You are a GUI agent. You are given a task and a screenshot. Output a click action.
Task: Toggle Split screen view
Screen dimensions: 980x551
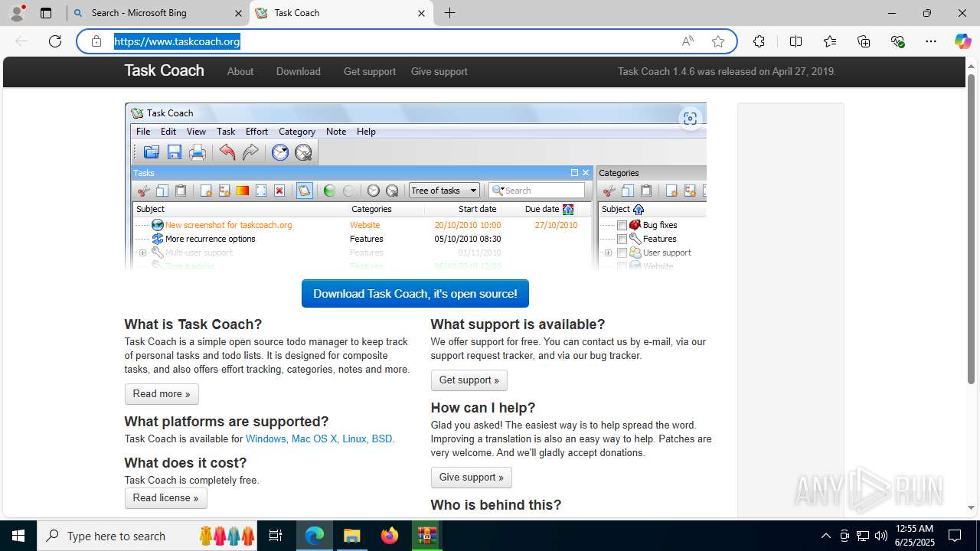(795, 41)
